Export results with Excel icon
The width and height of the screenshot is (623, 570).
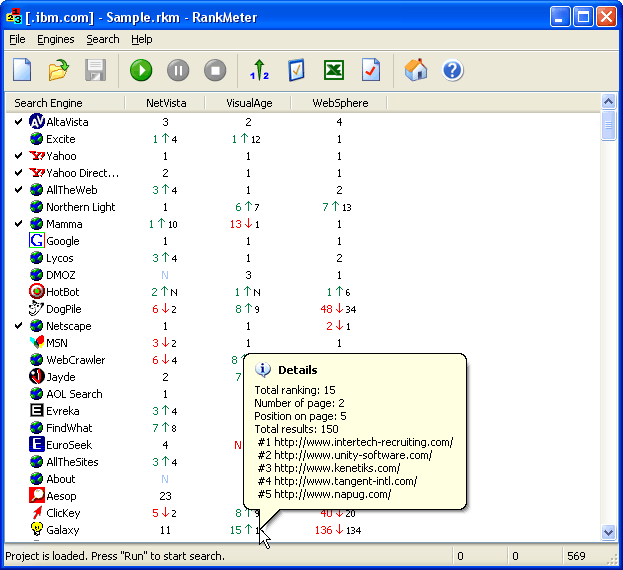(334, 70)
